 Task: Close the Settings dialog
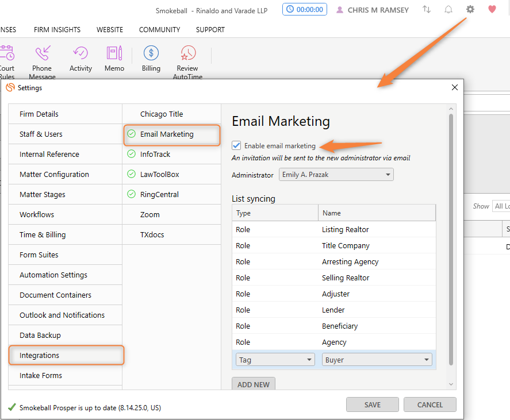click(x=455, y=87)
